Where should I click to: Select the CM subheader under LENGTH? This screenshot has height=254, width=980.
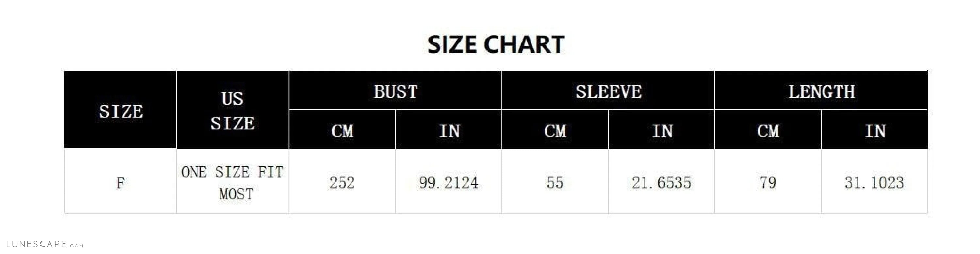pyautogui.click(x=768, y=129)
